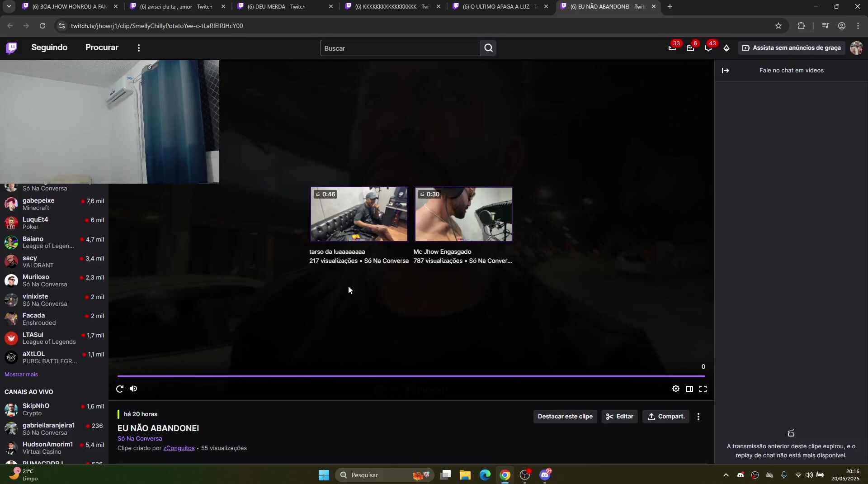Replay the clip with the reload icon
The height and width of the screenshot is (484, 868).
click(x=120, y=389)
